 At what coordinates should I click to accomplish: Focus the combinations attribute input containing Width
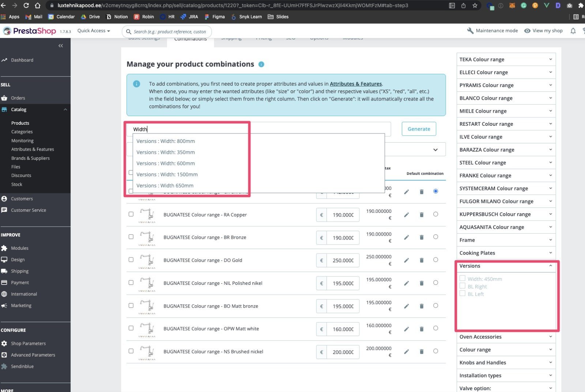tap(259, 129)
